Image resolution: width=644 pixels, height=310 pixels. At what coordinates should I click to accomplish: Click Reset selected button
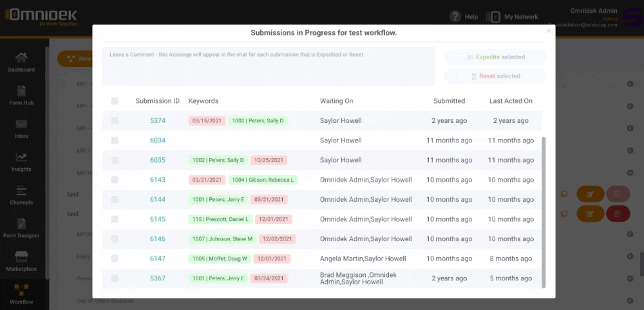pyautogui.click(x=495, y=76)
